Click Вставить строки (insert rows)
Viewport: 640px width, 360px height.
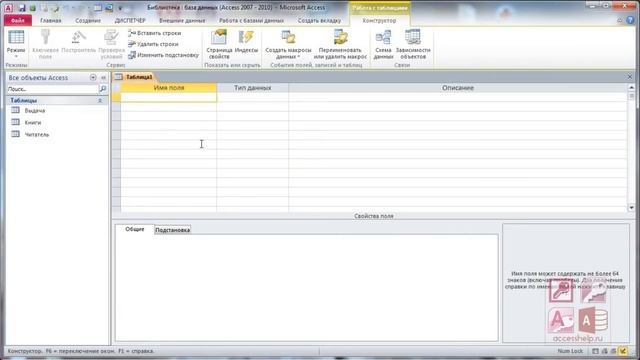155,33
